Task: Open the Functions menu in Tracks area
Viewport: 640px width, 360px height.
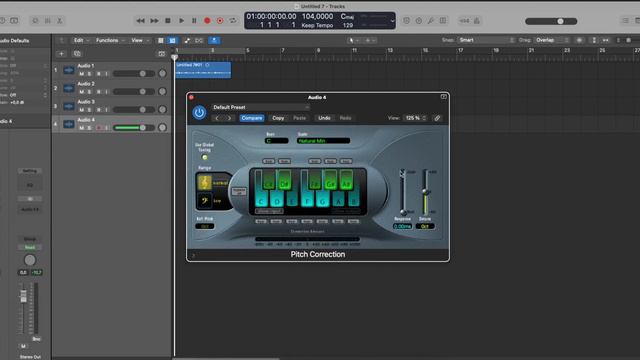Action: tap(110, 40)
